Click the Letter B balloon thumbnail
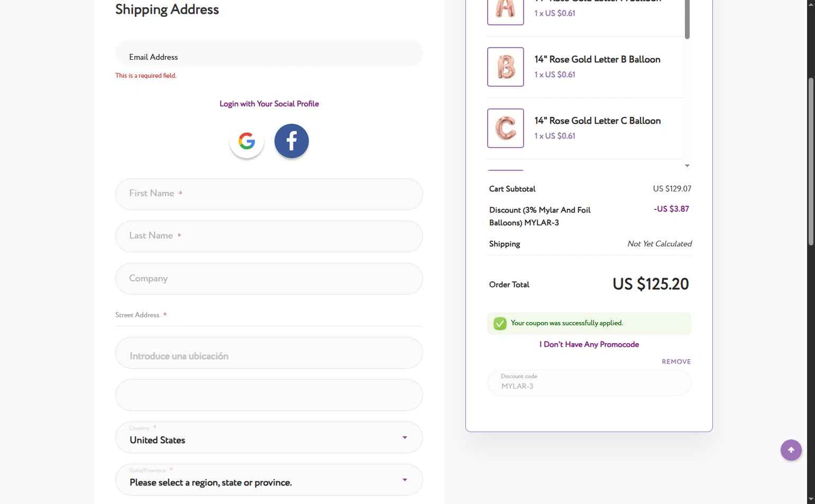 pyautogui.click(x=506, y=67)
